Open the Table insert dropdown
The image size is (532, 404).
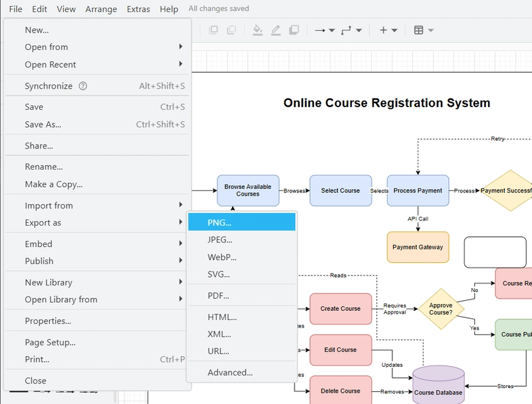click(424, 30)
